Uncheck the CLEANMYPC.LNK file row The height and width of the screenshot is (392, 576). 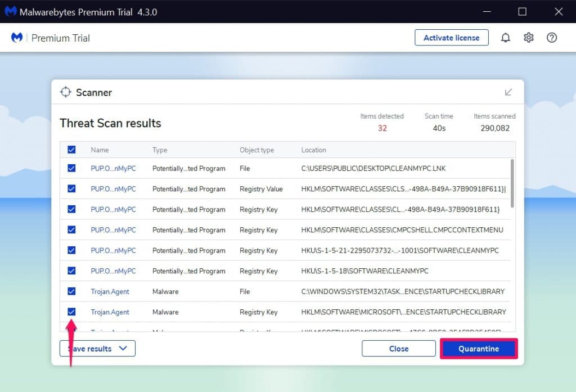coord(71,168)
